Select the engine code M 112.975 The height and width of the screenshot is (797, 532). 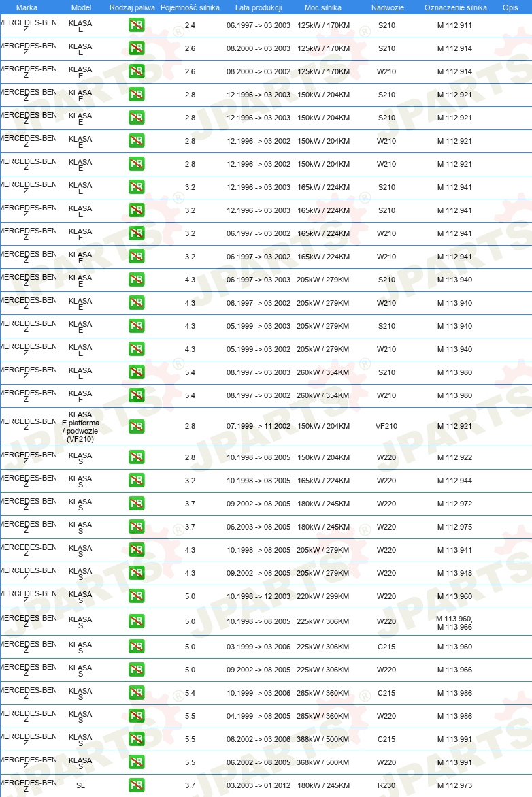[454, 527]
